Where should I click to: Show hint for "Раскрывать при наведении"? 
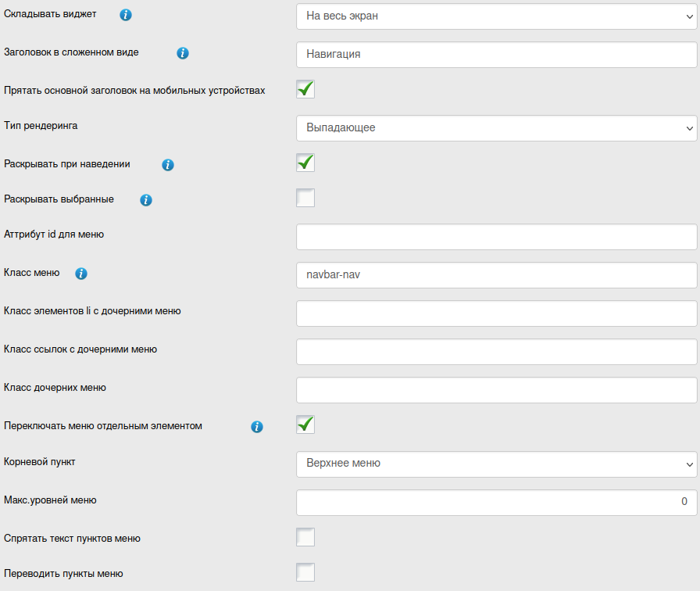pos(167,165)
